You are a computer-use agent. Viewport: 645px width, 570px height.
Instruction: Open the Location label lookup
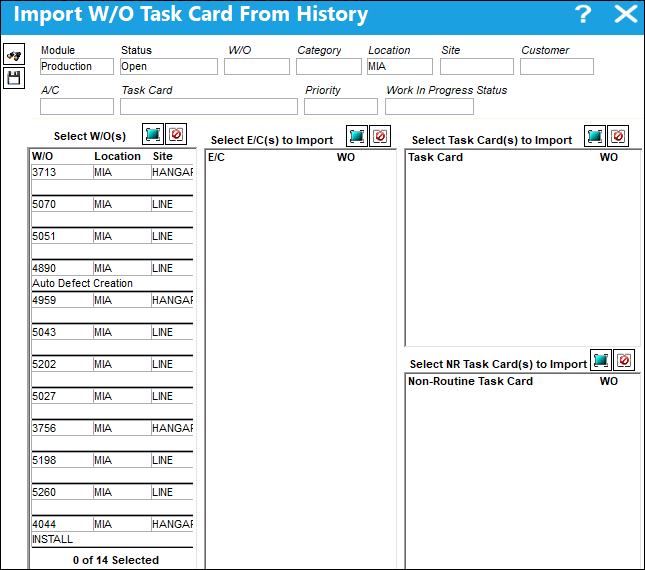point(389,50)
